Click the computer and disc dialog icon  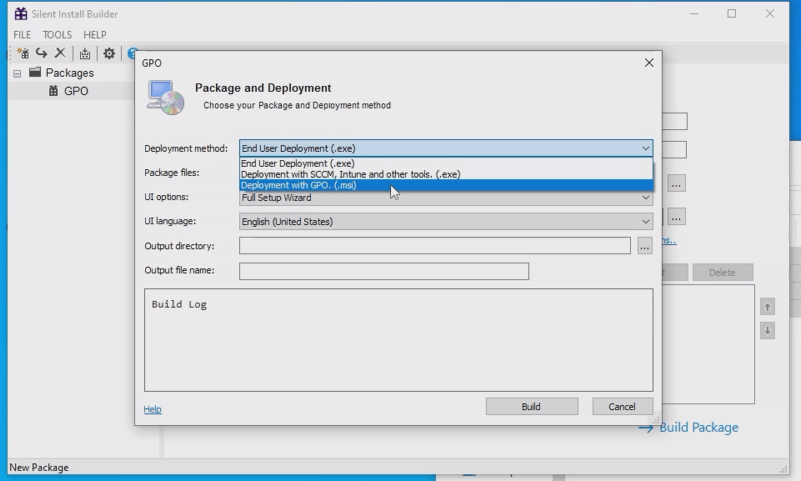pos(166,97)
